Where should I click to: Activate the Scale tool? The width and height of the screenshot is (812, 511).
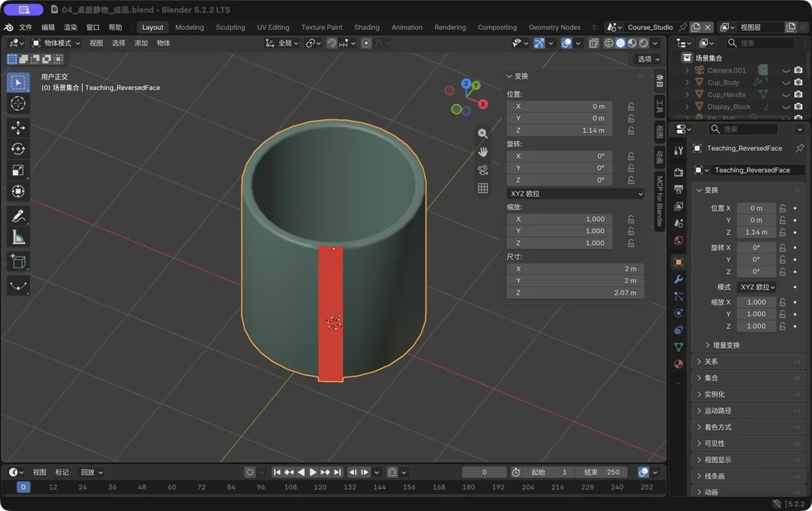[x=18, y=170]
